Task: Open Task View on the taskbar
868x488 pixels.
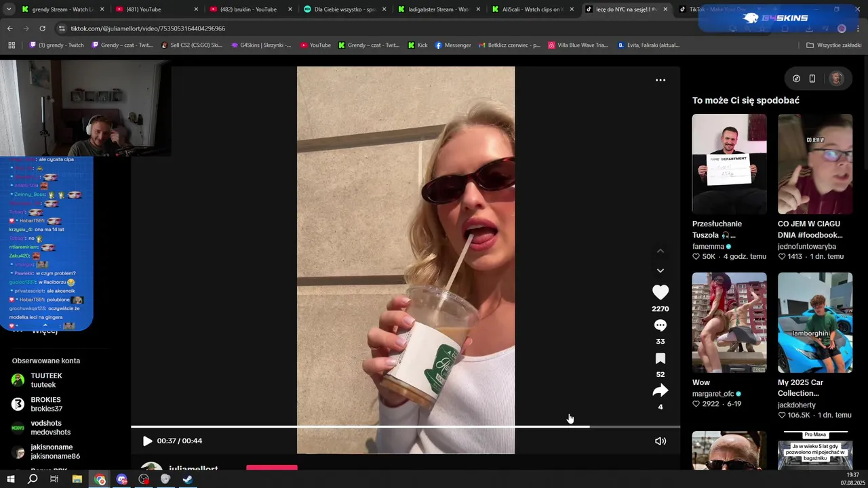Action: click(x=54, y=479)
